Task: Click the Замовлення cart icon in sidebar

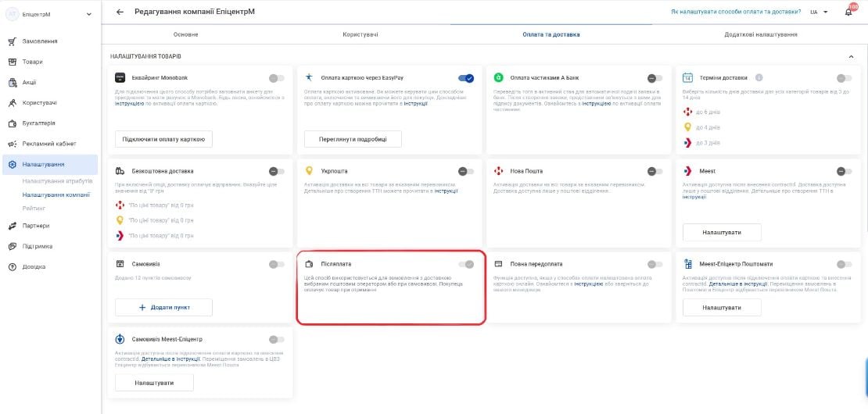Action: tap(13, 41)
